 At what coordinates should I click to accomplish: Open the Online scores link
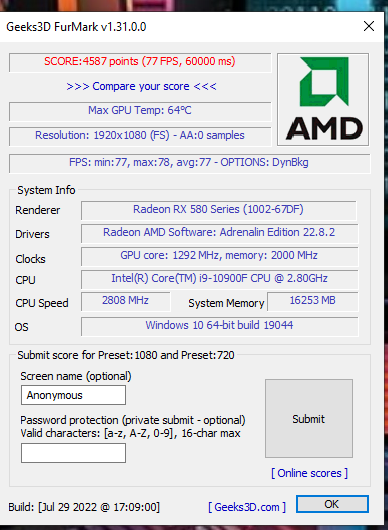(309, 473)
